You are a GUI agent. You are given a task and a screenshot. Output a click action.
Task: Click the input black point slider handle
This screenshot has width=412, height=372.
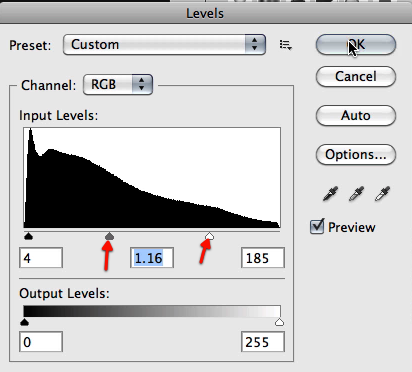pos(29,236)
